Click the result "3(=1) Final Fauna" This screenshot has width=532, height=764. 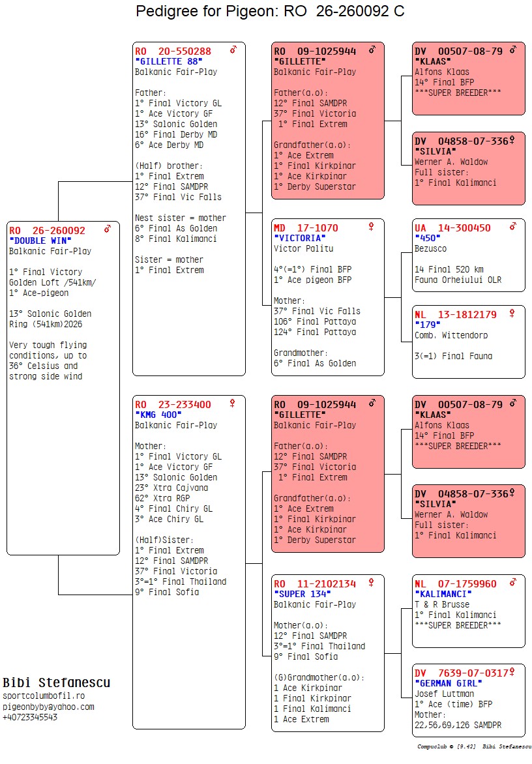(x=454, y=356)
